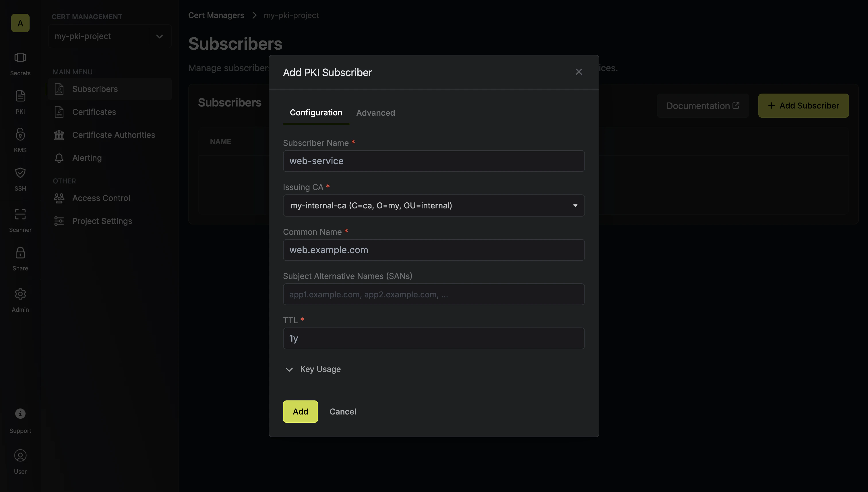This screenshot has height=492, width=868.
Task: Focus the TTL input field
Action: coord(434,338)
